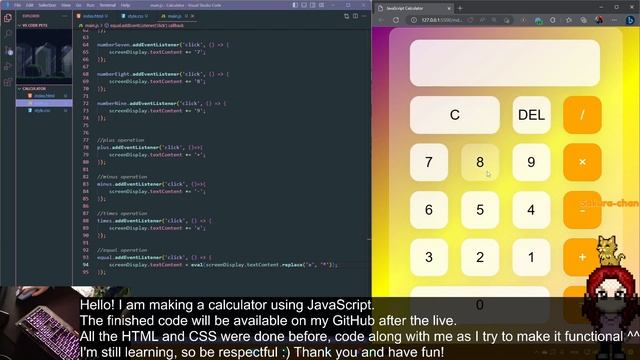The width and height of the screenshot is (640, 360).
Task: Click the calculator display screen
Action: [x=505, y=63]
